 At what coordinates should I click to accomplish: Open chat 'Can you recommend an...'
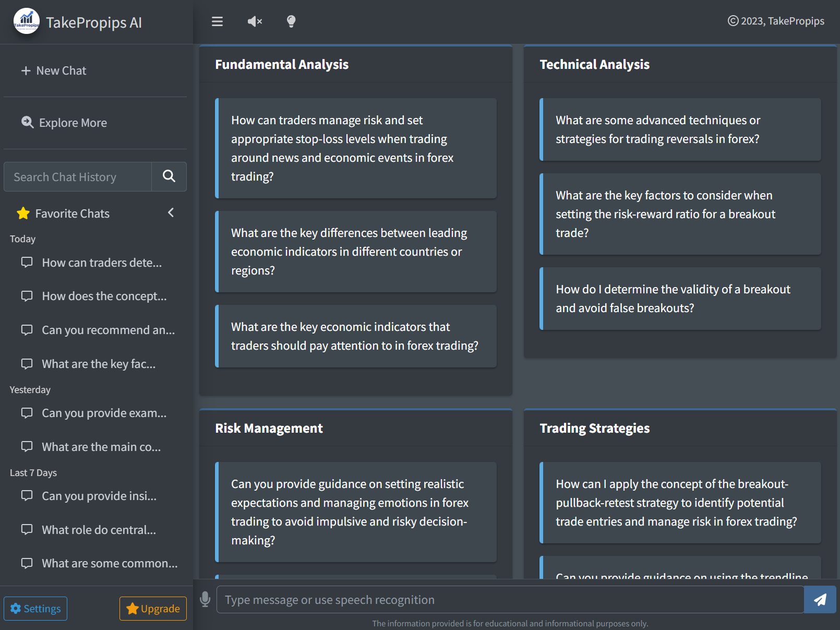point(98,330)
